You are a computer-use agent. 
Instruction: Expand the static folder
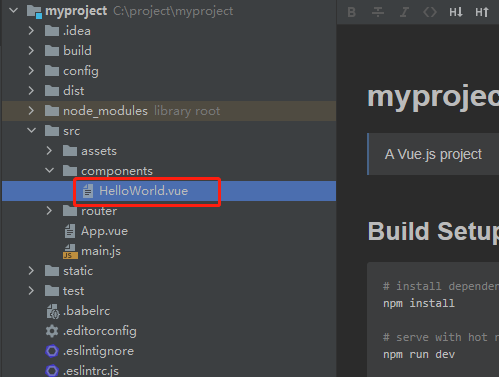tap(31, 271)
